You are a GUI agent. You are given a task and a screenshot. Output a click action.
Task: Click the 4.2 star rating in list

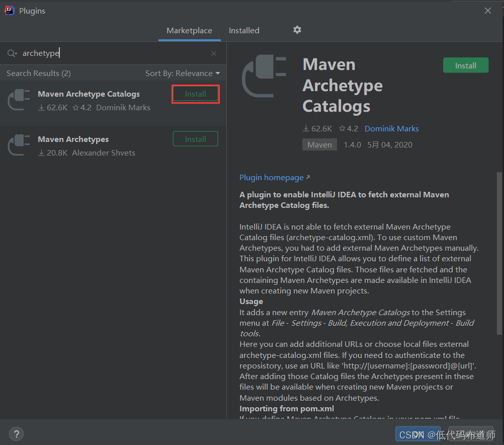[82, 107]
